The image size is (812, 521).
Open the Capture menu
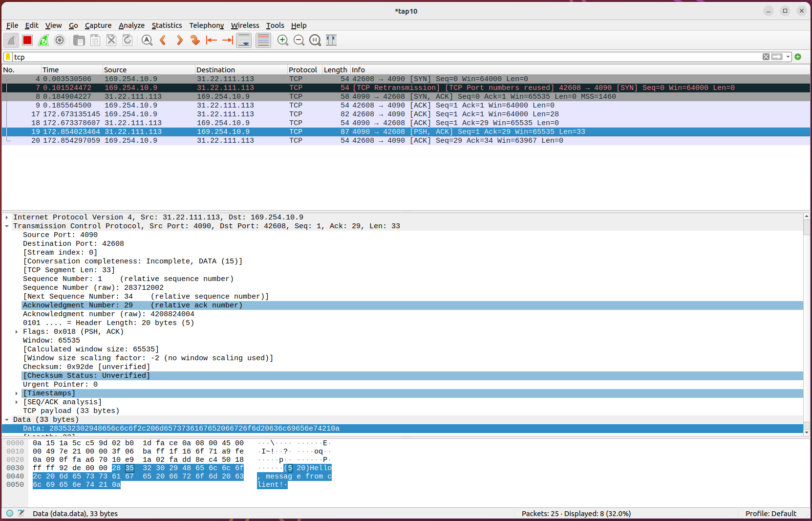point(98,25)
